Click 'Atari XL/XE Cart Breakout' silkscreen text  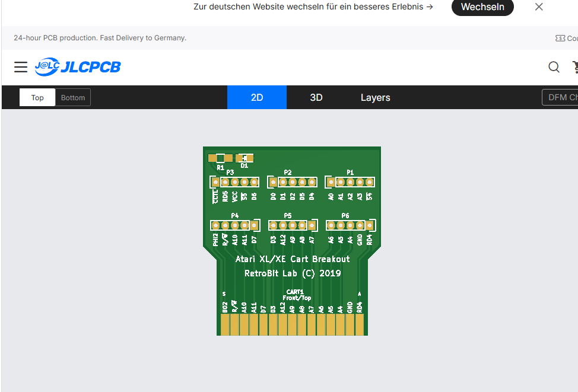[x=293, y=259]
